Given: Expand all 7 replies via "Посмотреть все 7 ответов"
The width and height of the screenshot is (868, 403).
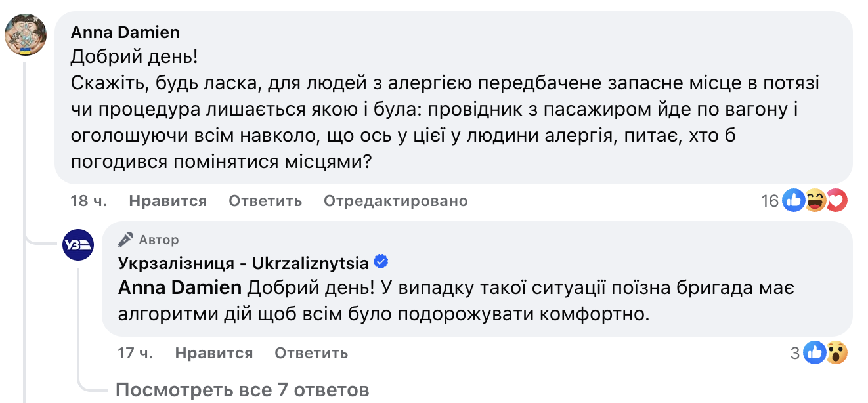Looking at the screenshot, I should 242,391.
